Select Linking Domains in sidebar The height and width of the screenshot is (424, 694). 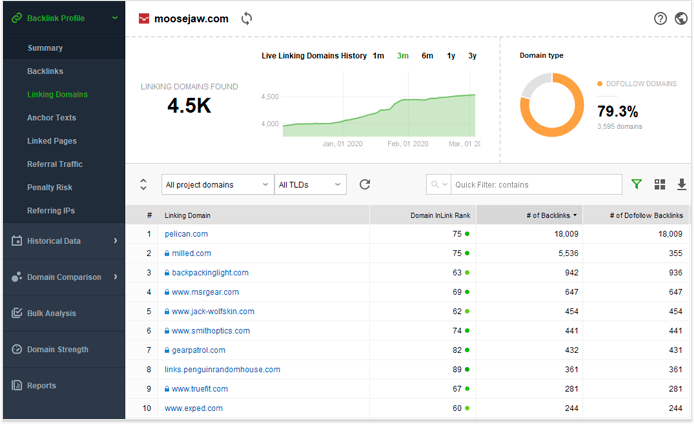(x=58, y=94)
